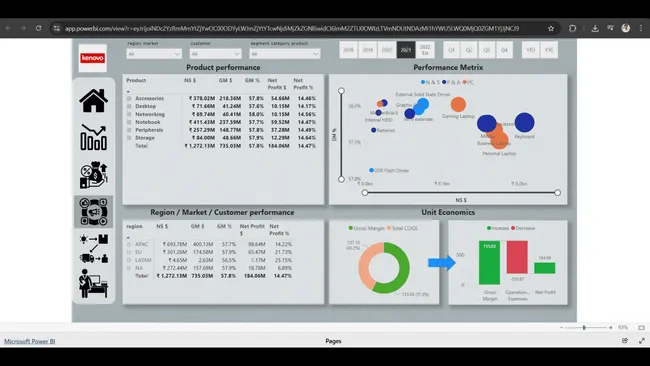Click the zoom slider handle
The width and height of the screenshot is (650, 366).
click(x=584, y=327)
